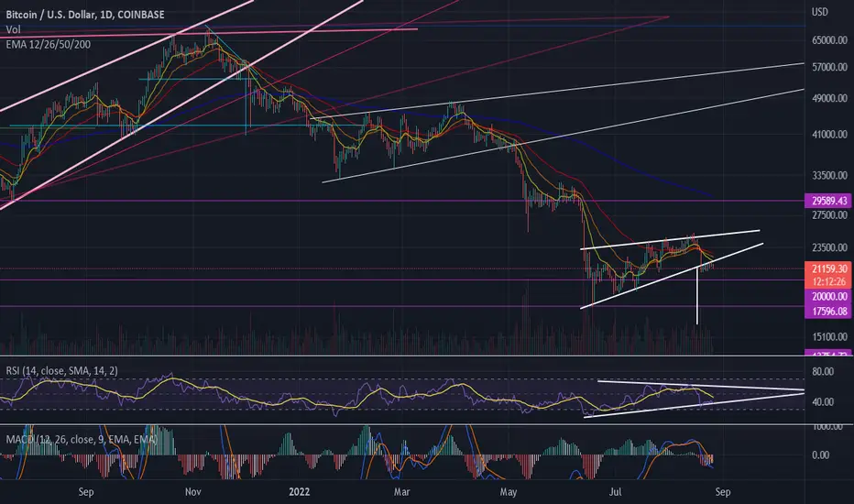Viewport: 854px width, 504px height.
Task: Open the EMA 12/26/50/200 indicator legend
Action: coord(49,45)
